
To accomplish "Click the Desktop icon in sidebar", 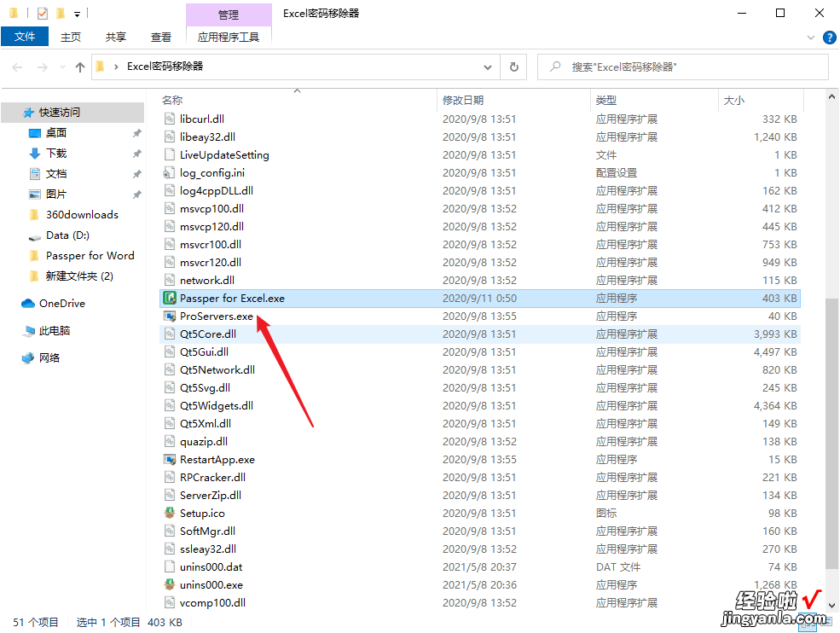I will pos(35,133).
